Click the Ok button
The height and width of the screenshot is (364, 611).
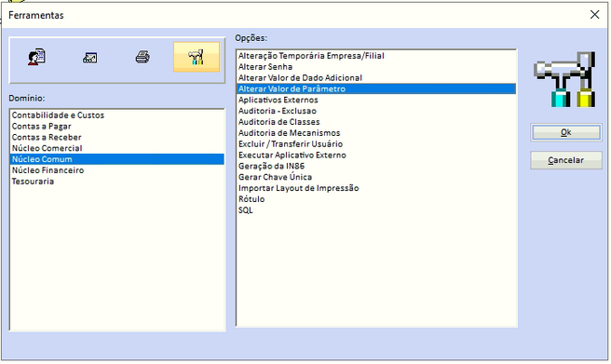565,132
